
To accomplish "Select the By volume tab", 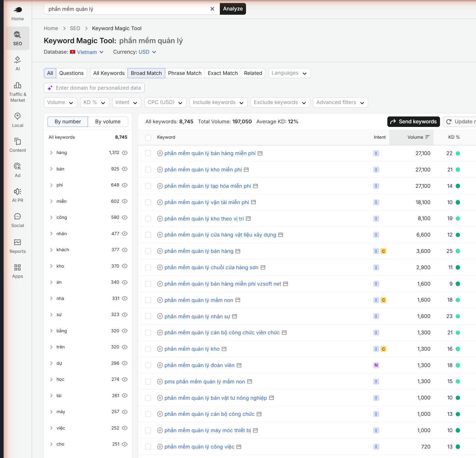I will [108, 122].
